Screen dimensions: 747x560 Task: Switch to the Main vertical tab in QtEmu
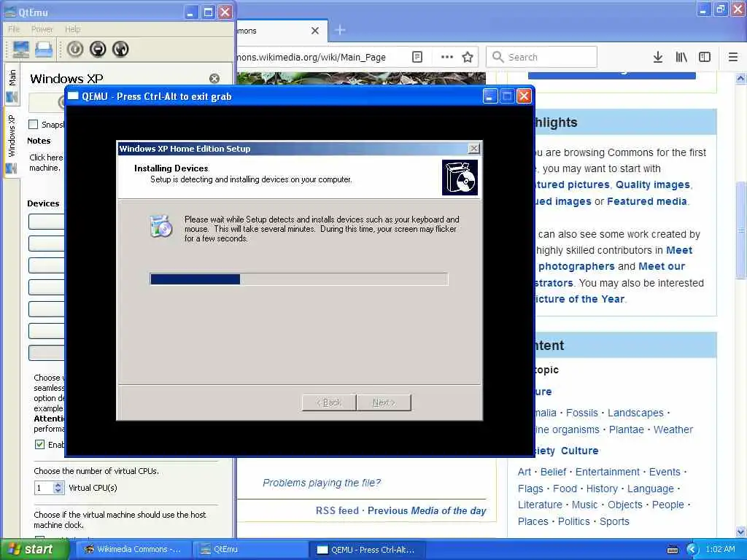(12, 85)
